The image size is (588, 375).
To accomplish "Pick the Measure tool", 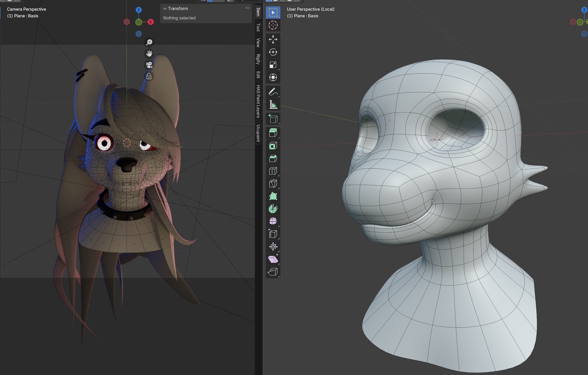I will 273,105.
